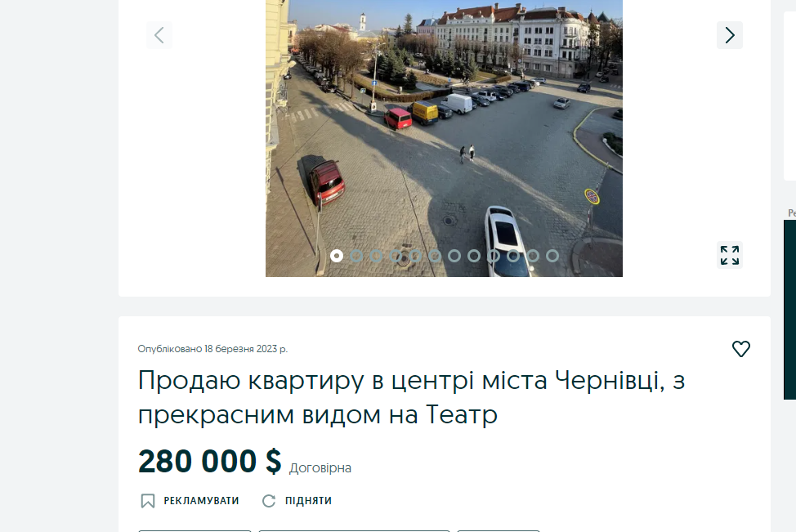Viewport: 796px width, 532px height.
Task: Click the listing title about Чернівці apartment
Action: pyautogui.click(x=411, y=397)
